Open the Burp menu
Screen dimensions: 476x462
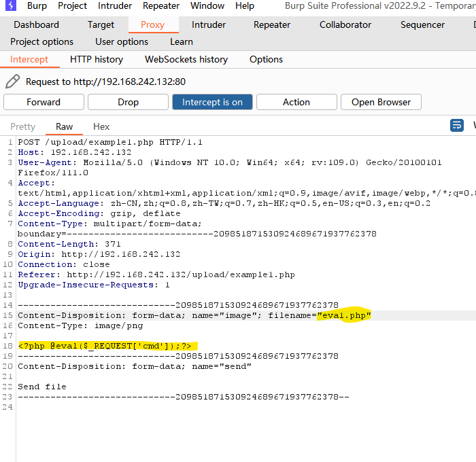pyautogui.click(x=37, y=5)
